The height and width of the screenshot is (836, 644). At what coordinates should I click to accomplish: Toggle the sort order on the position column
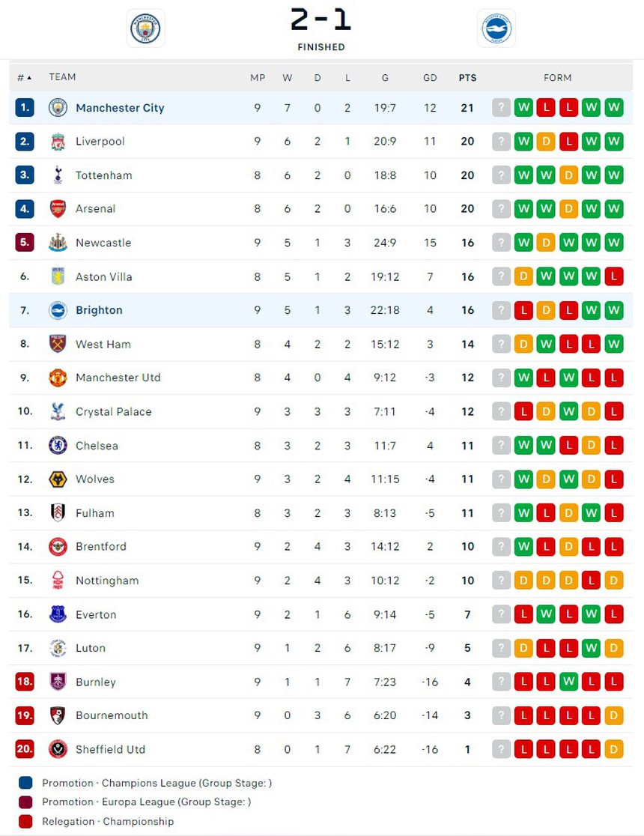click(22, 77)
